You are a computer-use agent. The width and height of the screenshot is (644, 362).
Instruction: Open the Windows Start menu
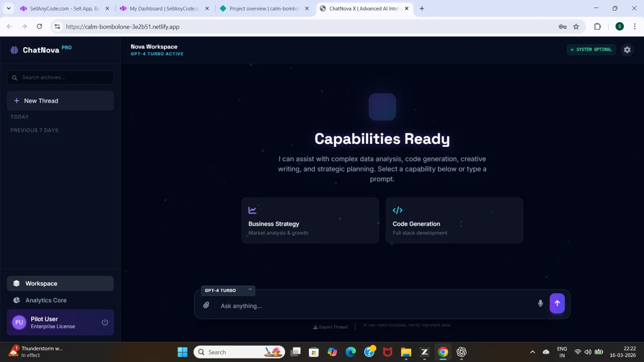pos(183,352)
